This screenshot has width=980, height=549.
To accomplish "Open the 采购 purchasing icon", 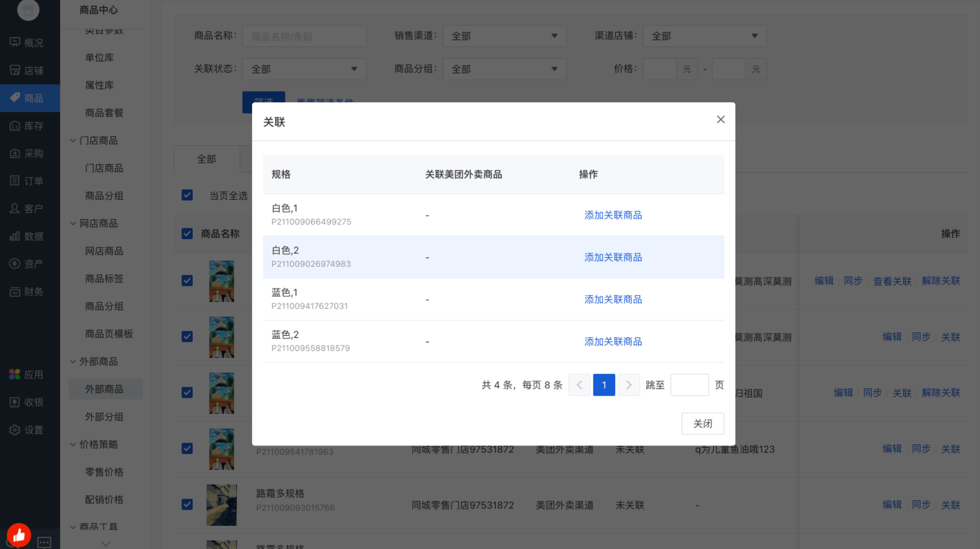I will tap(15, 153).
